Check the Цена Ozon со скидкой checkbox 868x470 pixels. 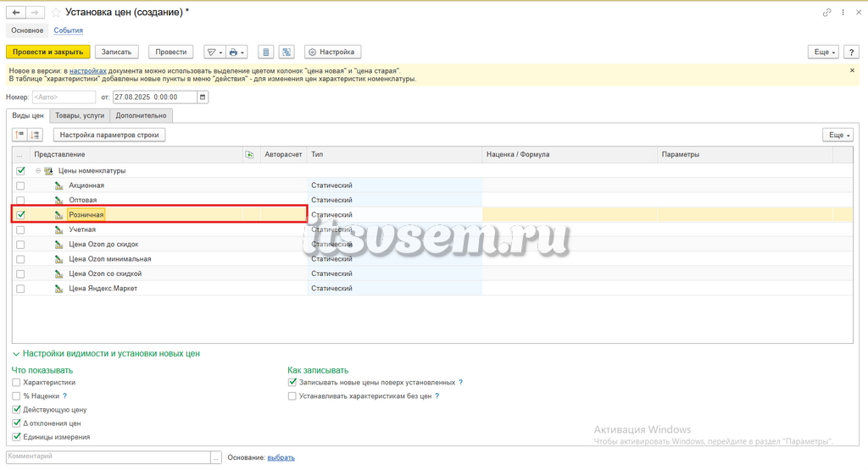point(20,274)
